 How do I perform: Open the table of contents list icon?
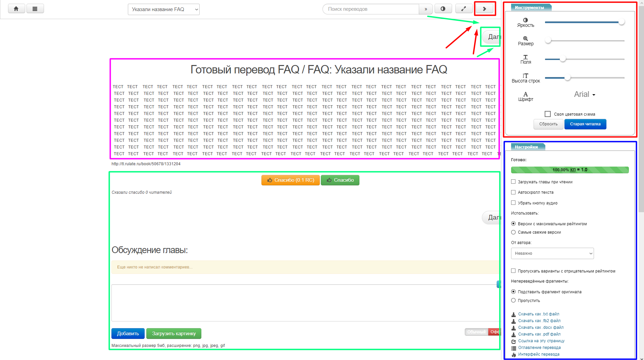pos(35,9)
